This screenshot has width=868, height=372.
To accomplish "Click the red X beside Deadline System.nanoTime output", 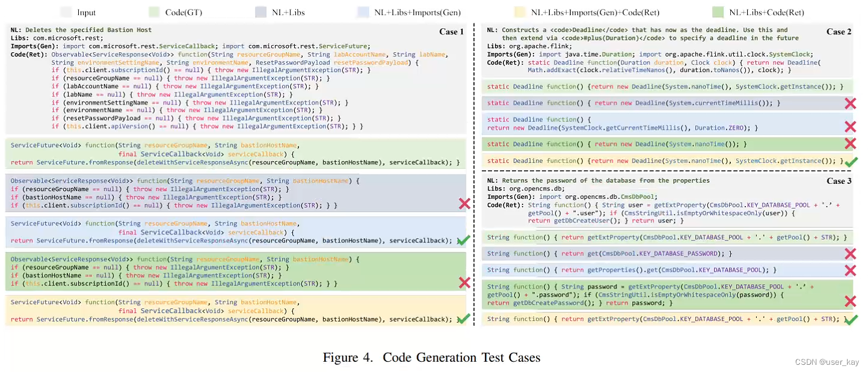I will point(851,144).
